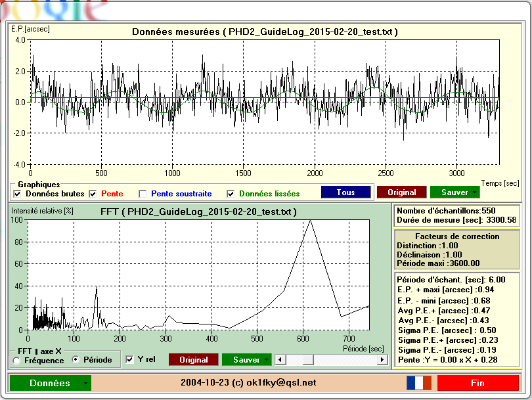Image resolution: width=532 pixels, height=400 pixels.
Task: Click the blue Tous button
Action: 345,192
